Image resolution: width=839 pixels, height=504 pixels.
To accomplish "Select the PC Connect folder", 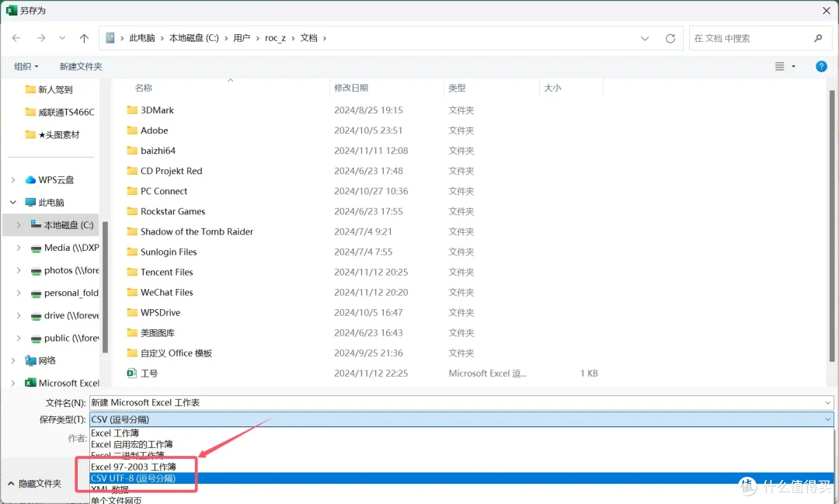I will pyautogui.click(x=157, y=191).
